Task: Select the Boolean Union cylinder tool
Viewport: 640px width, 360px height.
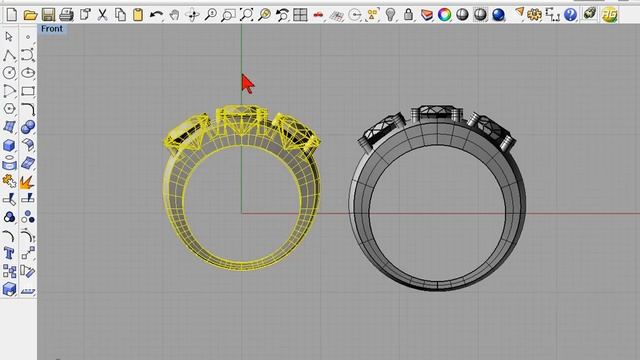Action: [x=9, y=163]
